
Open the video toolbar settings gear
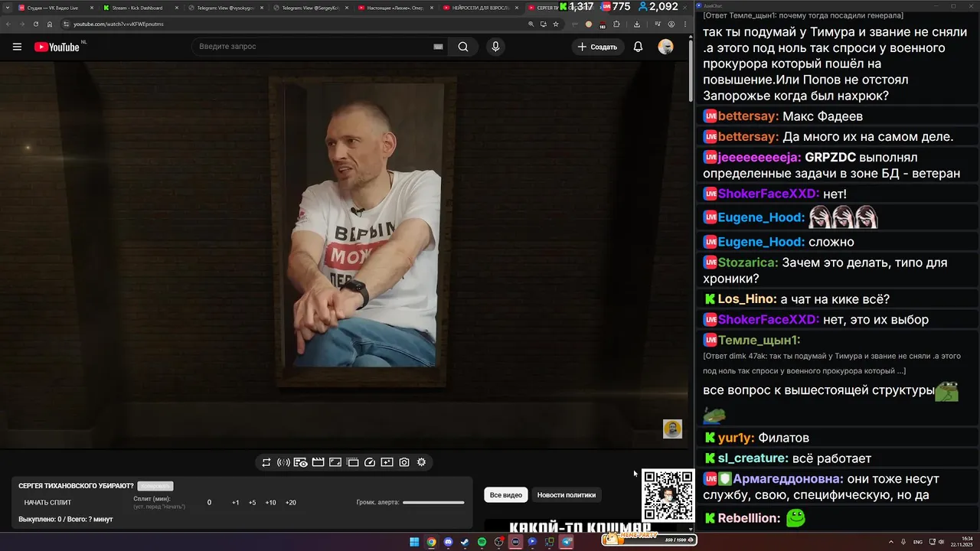[x=421, y=462]
